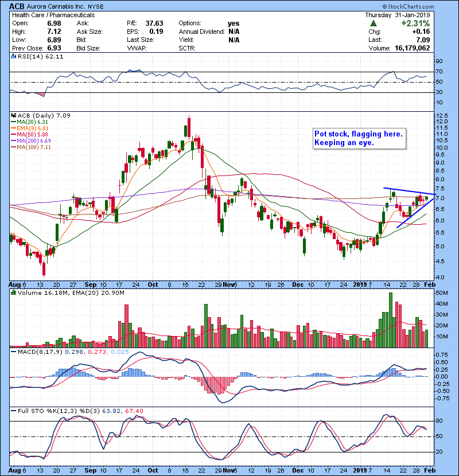Select the stochastic %K value 63.82
Image resolution: width=459 pixels, height=476 pixels.
click(x=111, y=411)
